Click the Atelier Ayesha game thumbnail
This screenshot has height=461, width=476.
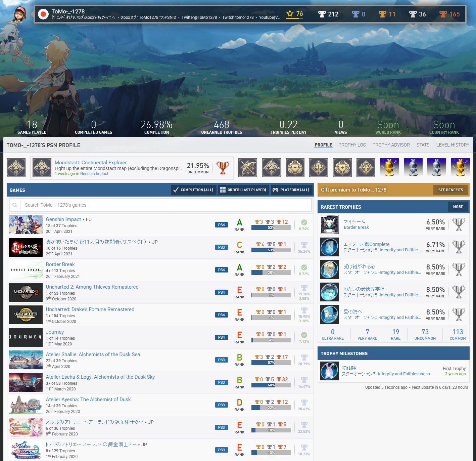pyautogui.click(x=26, y=405)
